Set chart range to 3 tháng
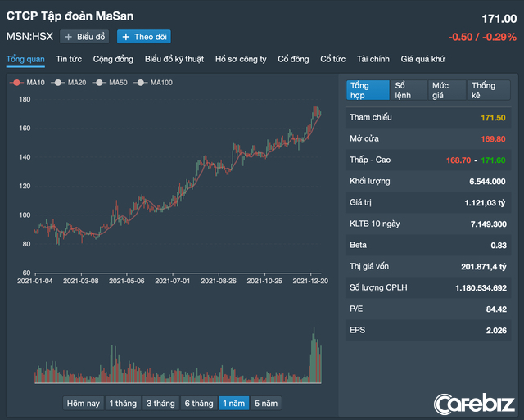The width and height of the screenshot is (524, 420). point(160,404)
